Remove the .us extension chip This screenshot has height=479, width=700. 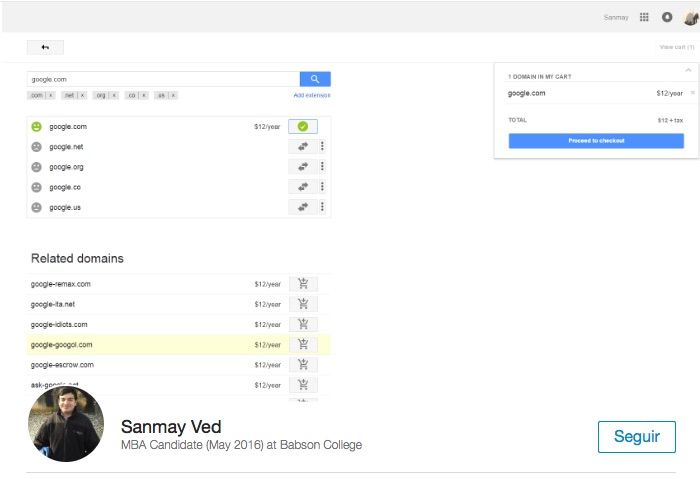(173, 95)
